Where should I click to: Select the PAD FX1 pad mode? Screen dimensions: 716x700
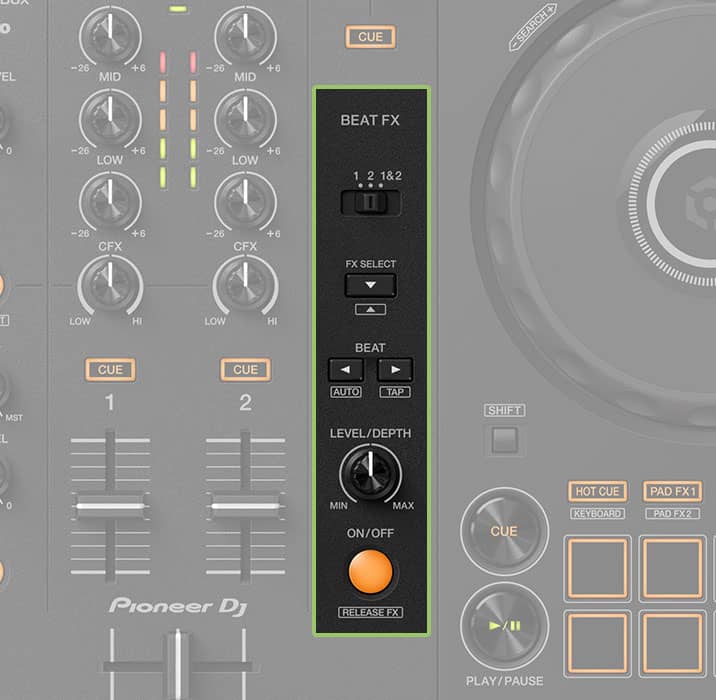point(673,491)
